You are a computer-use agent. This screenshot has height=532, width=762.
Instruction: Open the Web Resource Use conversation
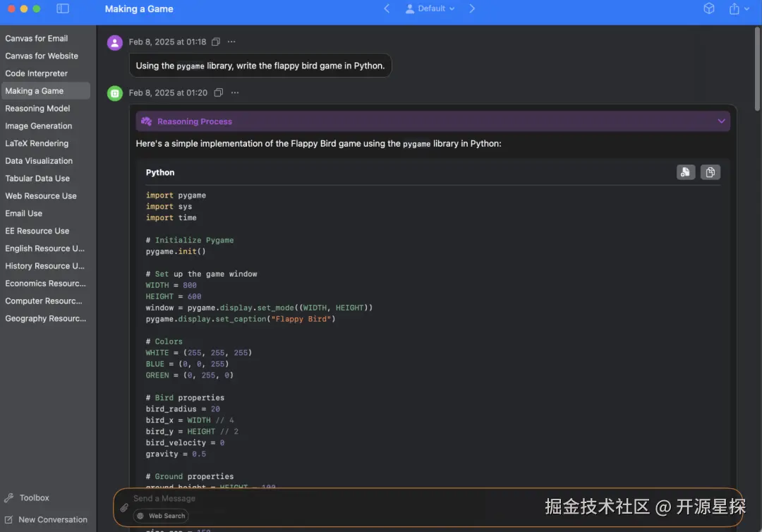click(45, 195)
